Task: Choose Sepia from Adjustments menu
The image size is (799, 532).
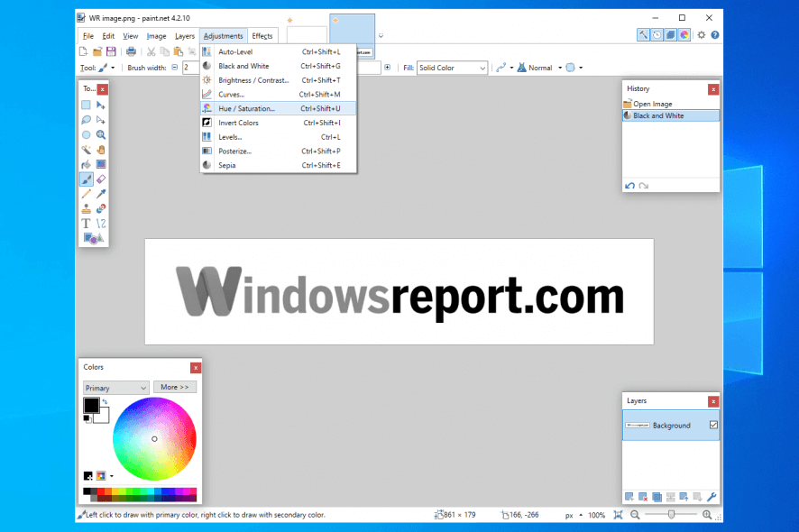Action: pyautogui.click(x=279, y=165)
